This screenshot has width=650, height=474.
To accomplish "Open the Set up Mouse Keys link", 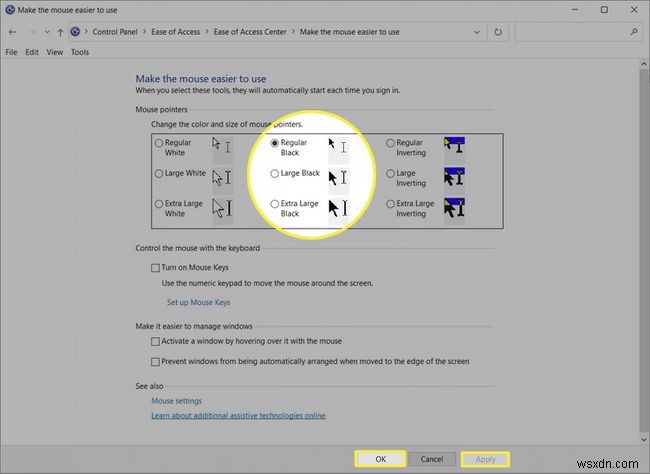I will [x=198, y=302].
